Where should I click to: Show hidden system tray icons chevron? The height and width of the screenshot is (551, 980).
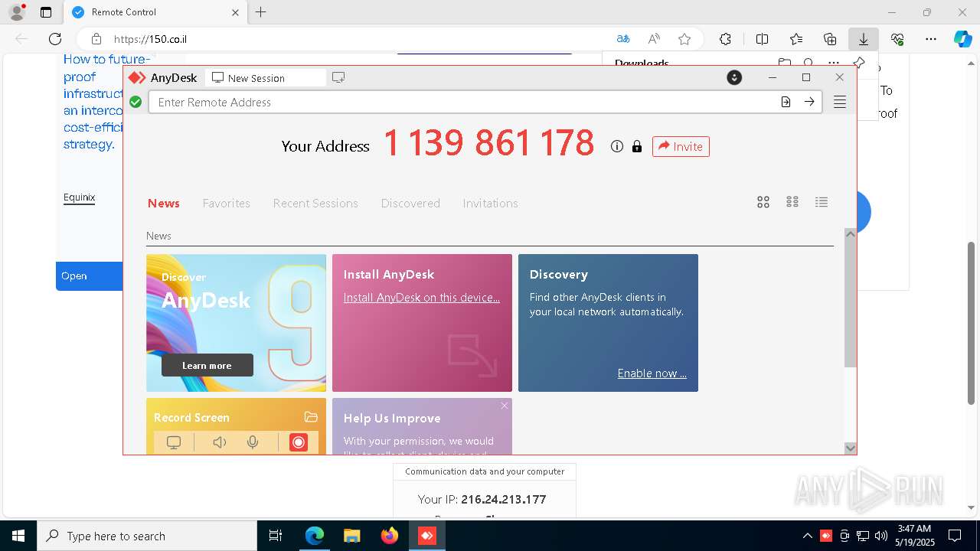[x=808, y=536]
